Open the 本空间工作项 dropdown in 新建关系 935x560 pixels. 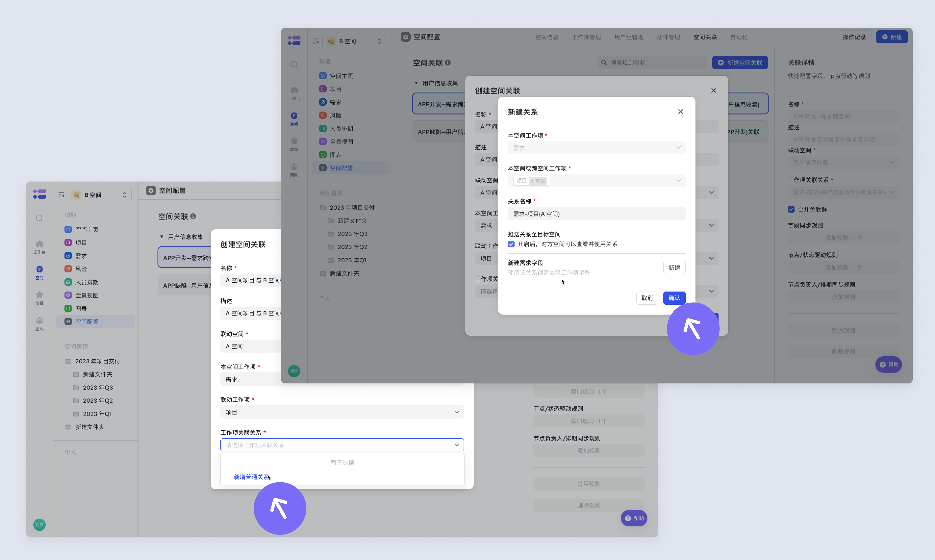[596, 148]
